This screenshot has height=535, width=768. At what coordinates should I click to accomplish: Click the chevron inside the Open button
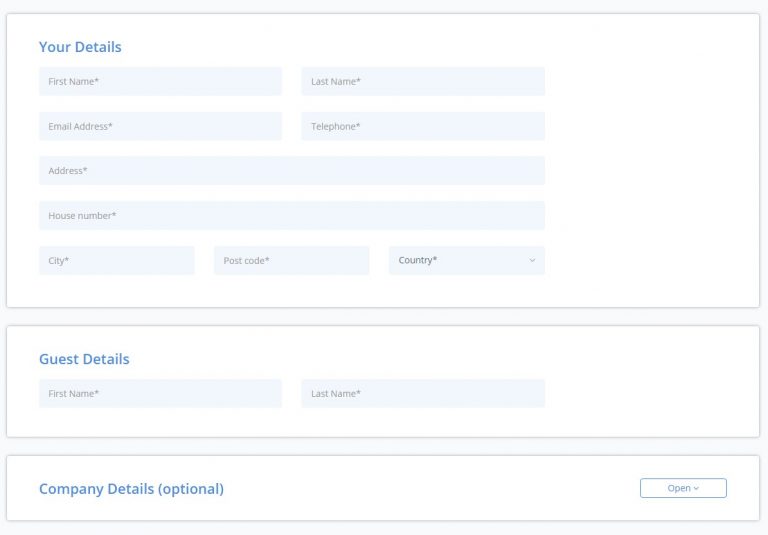696,488
